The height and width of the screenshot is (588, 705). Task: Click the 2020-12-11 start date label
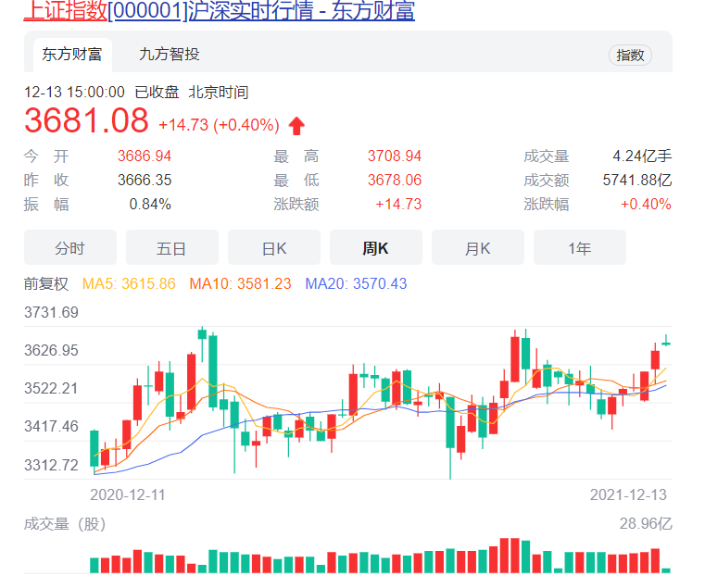[x=128, y=494]
